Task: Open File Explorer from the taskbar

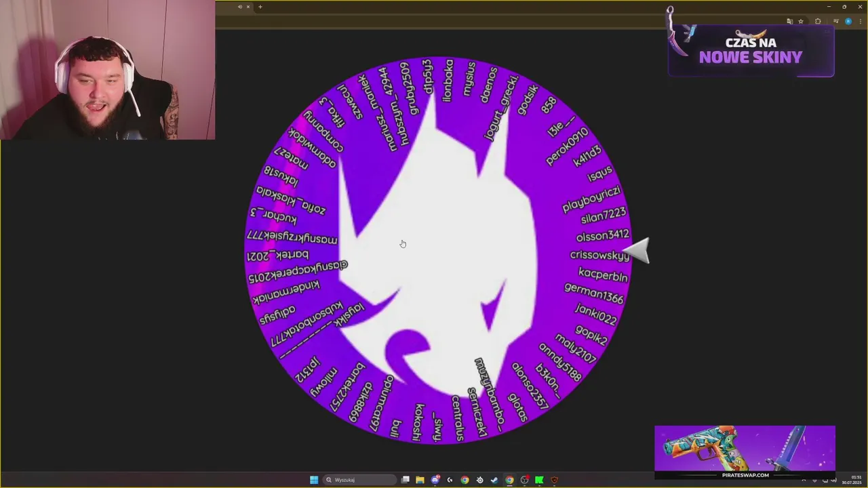Action: pyautogui.click(x=420, y=480)
